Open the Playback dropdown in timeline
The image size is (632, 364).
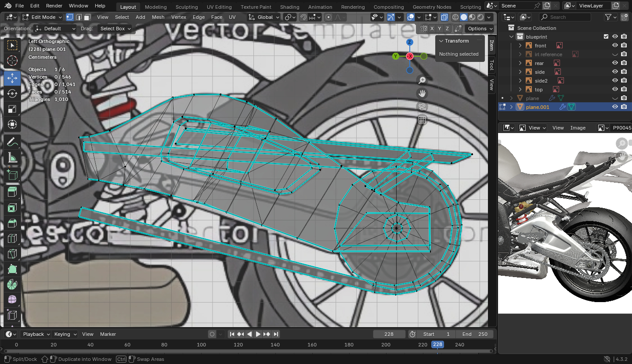pyautogui.click(x=36, y=334)
